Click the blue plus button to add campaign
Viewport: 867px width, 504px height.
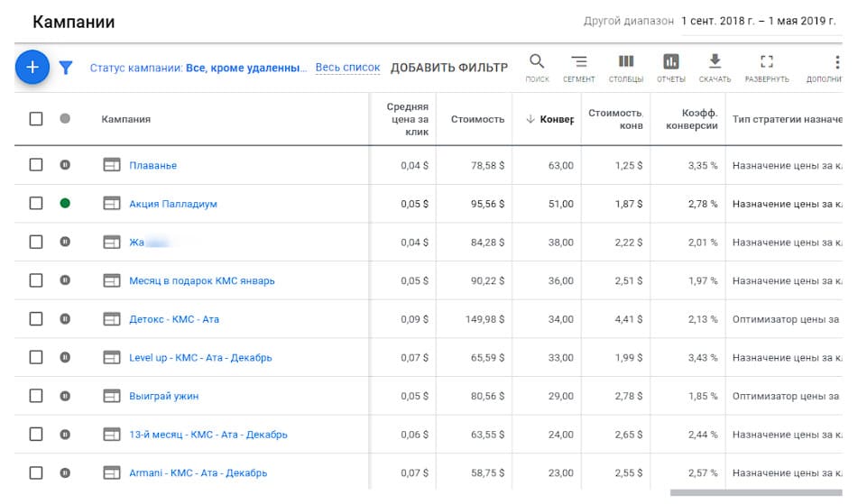pyautogui.click(x=32, y=68)
